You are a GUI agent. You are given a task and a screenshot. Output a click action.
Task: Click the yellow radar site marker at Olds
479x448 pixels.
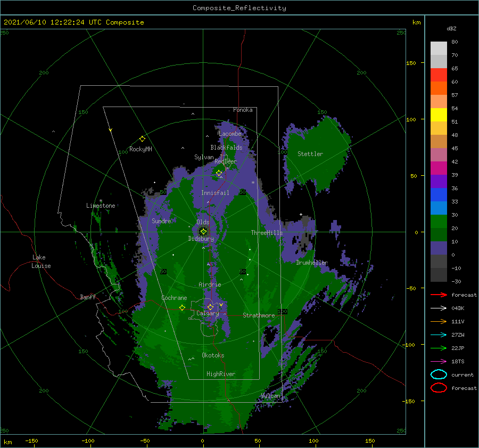coord(203,232)
